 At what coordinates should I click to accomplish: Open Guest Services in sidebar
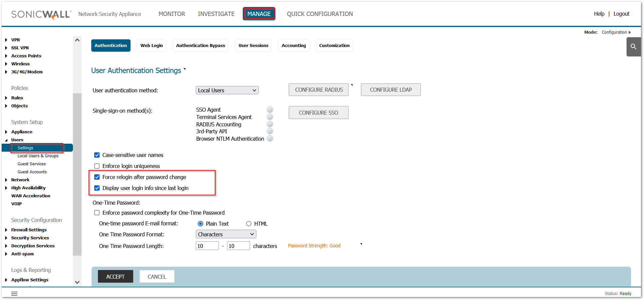pos(32,164)
